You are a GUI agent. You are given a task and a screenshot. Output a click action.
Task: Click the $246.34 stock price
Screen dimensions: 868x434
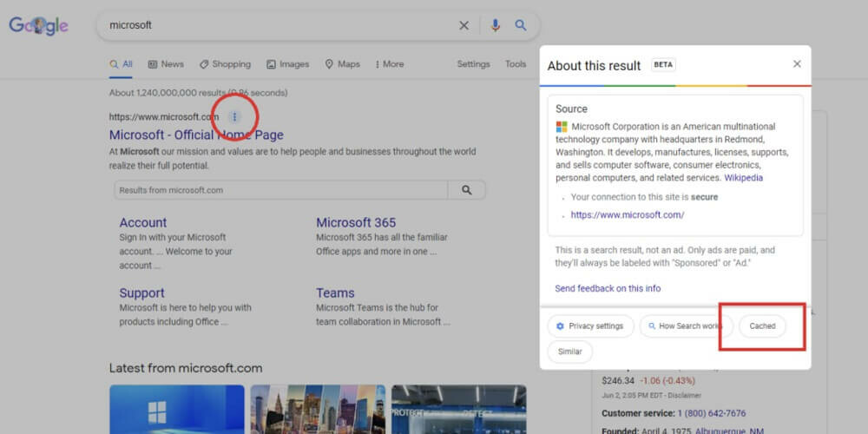[618, 381]
